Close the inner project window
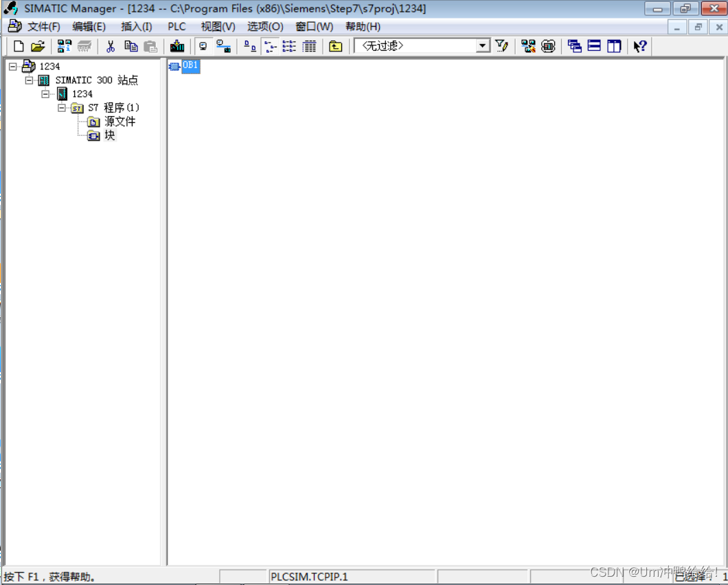Screen dimensions: 728x585 point(718,27)
